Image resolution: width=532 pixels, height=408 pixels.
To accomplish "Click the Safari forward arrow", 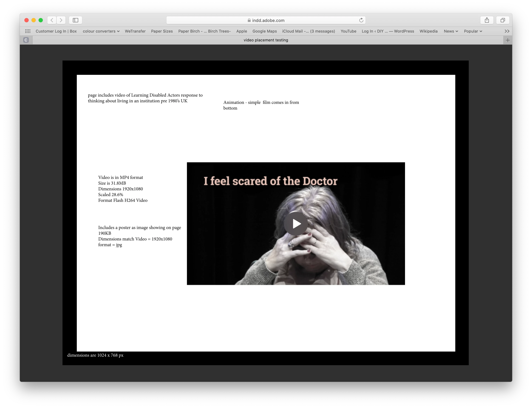I will point(61,20).
